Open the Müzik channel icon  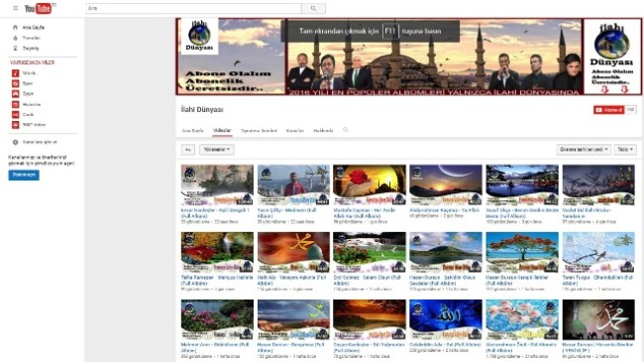click(15, 72)
